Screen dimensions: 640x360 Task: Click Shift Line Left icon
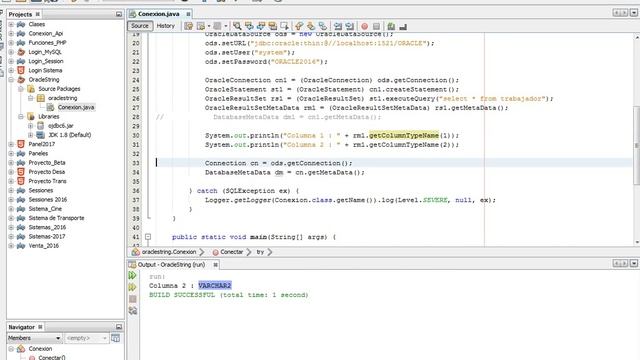coord(338,26)
